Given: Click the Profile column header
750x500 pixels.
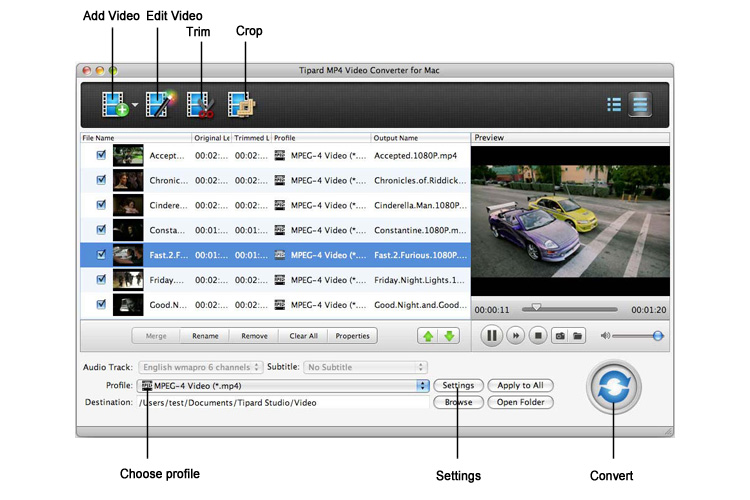Looking at the screenshot, I should point(321,138).
